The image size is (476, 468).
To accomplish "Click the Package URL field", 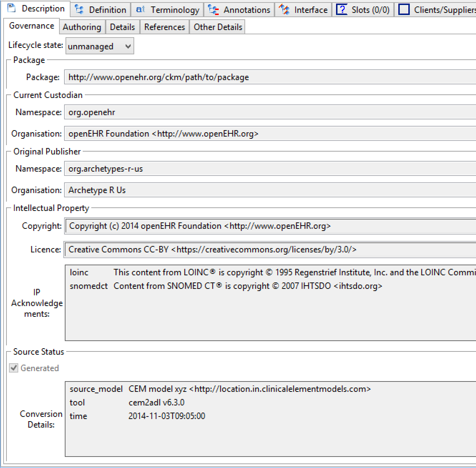I will (270, 77).
